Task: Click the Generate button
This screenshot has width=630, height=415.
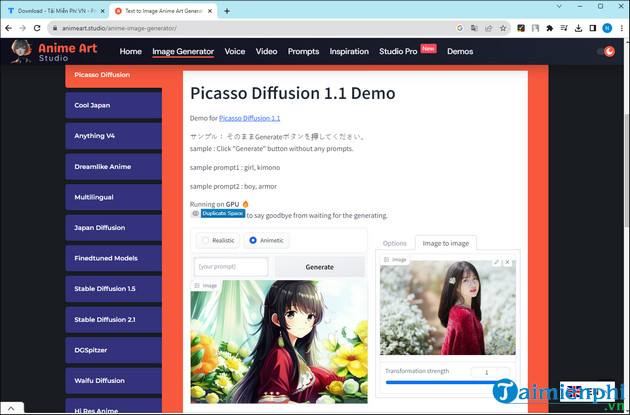Action: [x=320, y=267]
